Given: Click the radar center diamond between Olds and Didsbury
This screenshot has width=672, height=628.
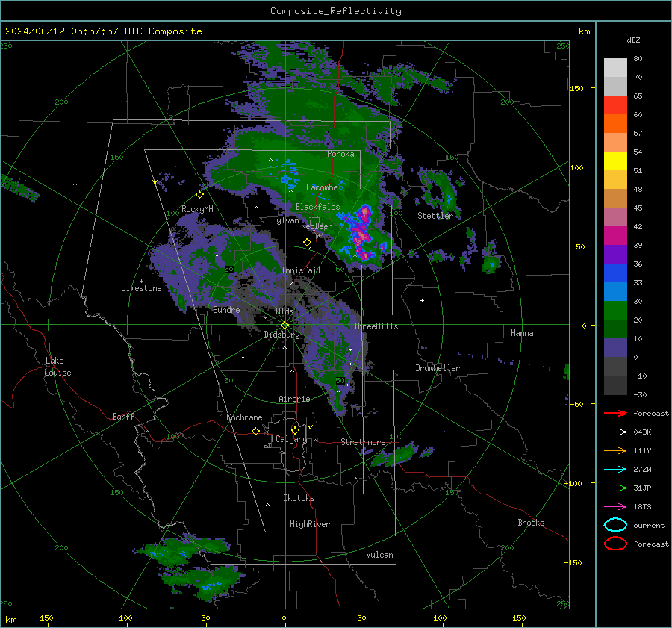Looking at the screenshot, I should click(x=284, y=326).
